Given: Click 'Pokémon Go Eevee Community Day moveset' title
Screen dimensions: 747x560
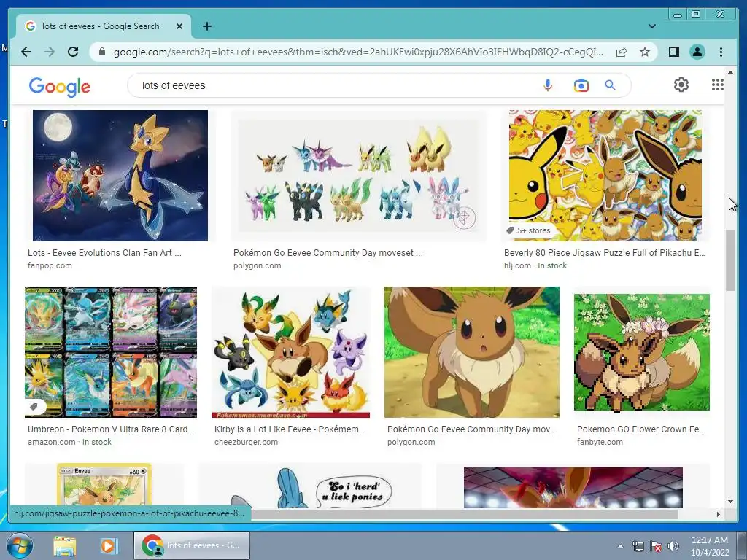Looking at the screenshot, I should coord(328,253).
